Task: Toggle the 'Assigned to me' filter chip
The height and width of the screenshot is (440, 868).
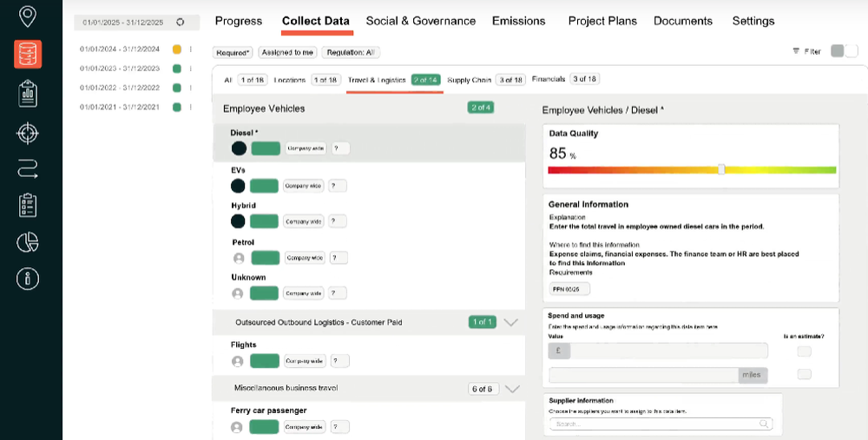Action: [x=288, y=53]
